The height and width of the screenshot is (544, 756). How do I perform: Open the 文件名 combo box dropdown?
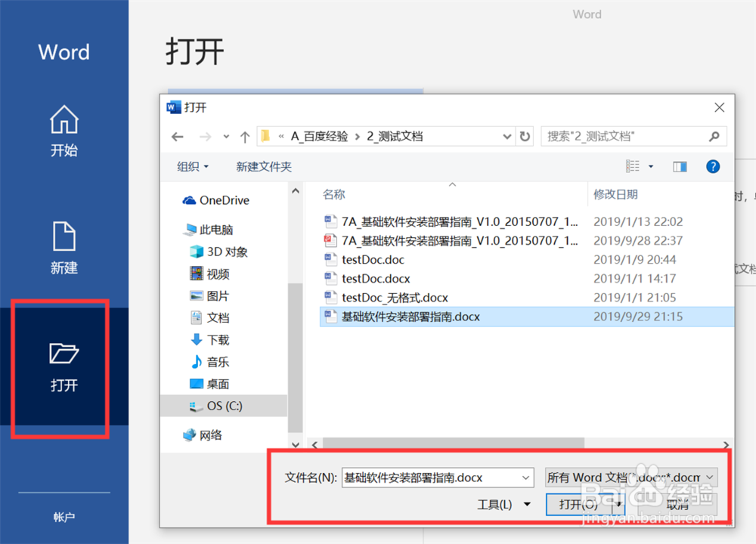(x=525, y=477)
